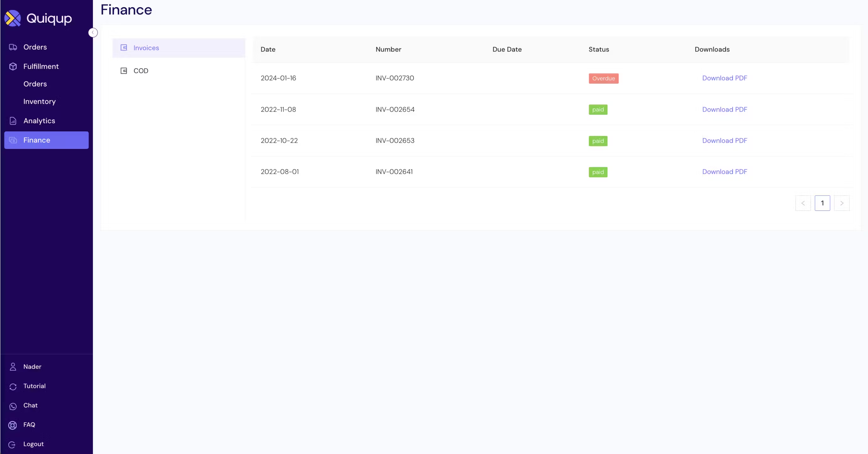Click the Logout icon

12,445
